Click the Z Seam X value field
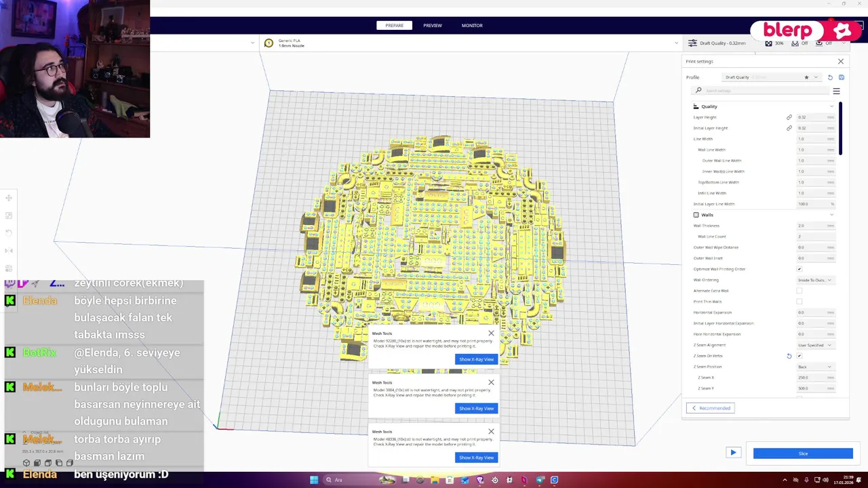The height and width of the screenshot is (488, 868). (815, 378)
